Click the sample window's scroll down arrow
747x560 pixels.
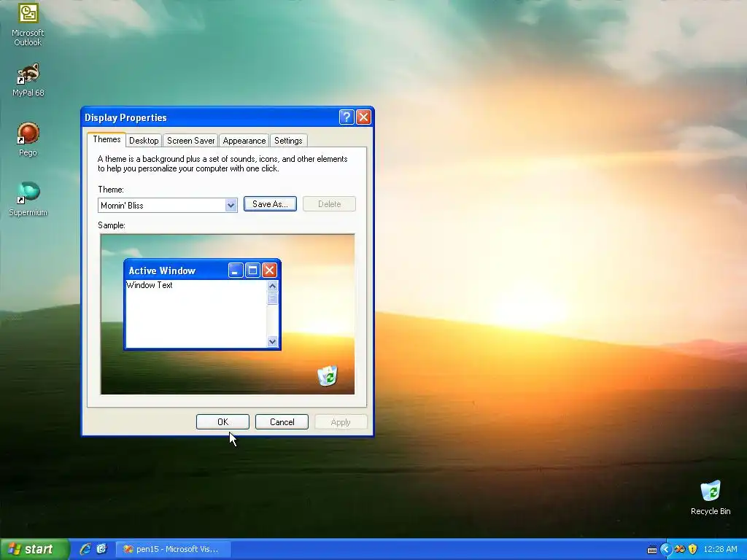tap(273, 341)
